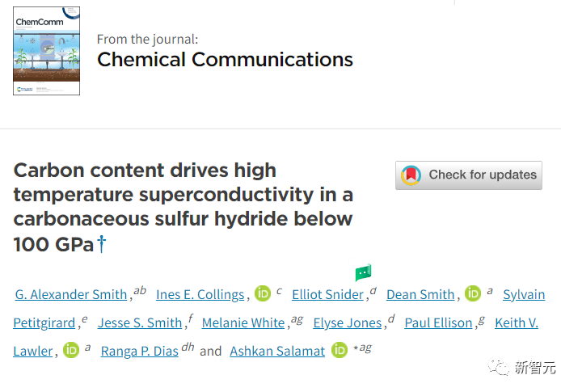Open author link Ines E. Collings
The width and height of the screenshot is (561, 392).
(x=199, y=295)
